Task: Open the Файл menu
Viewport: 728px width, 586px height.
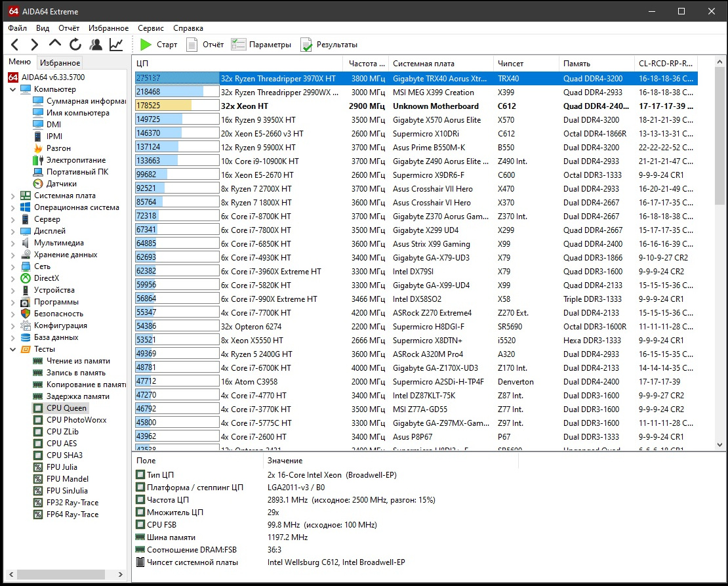Action: (x=17, y=28)
